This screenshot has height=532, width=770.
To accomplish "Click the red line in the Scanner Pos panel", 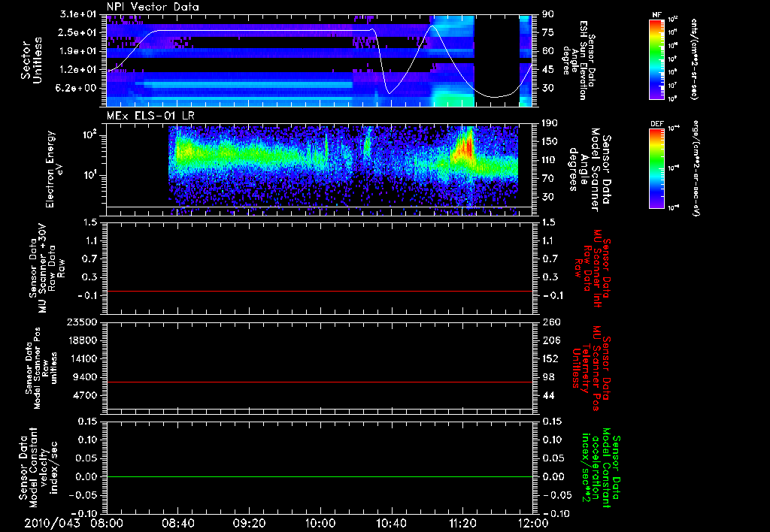I will [x=319, y=382].
